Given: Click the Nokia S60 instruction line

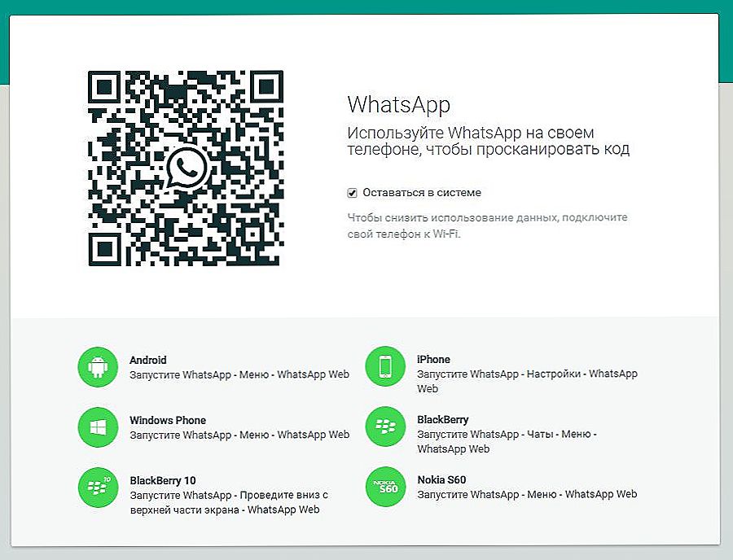Looking at the screenshot, I should [x=527, y=494].
